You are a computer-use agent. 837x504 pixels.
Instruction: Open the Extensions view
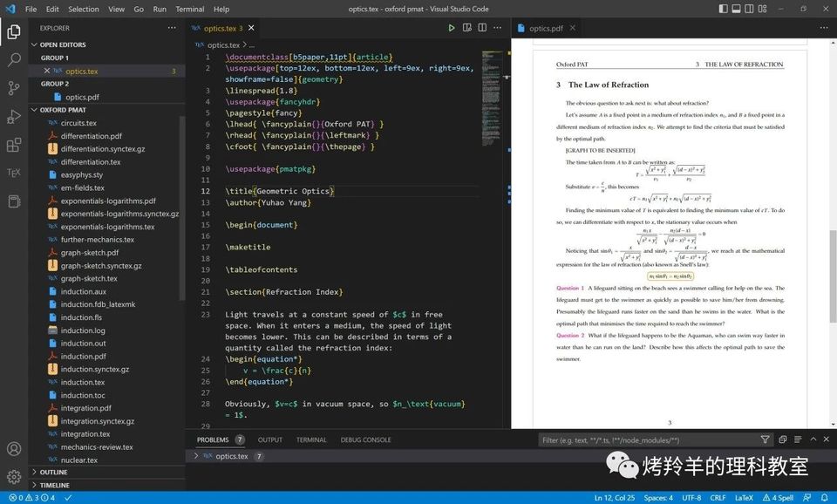tap(14, 145)
